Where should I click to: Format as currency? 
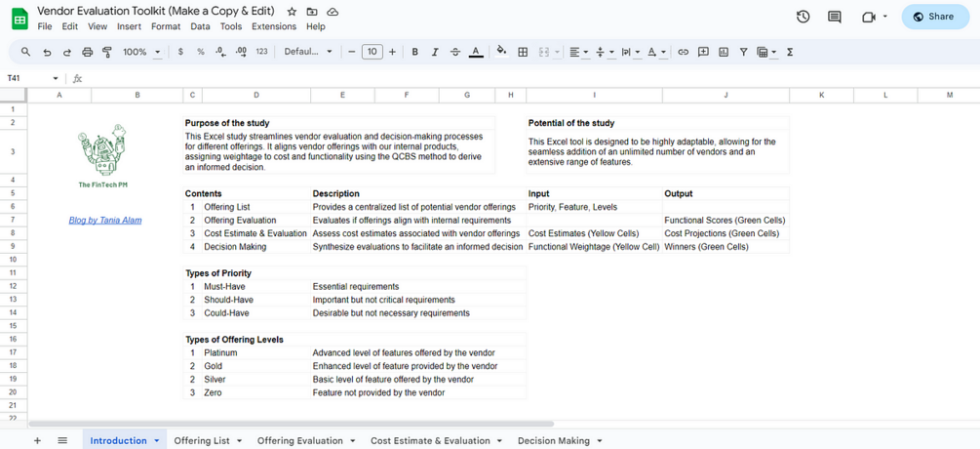[x=180, y=52]
